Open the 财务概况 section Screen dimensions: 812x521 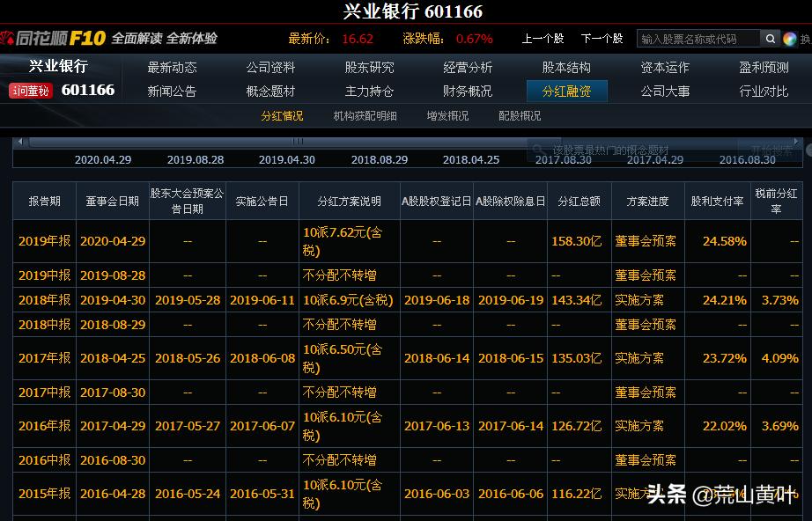467,90
